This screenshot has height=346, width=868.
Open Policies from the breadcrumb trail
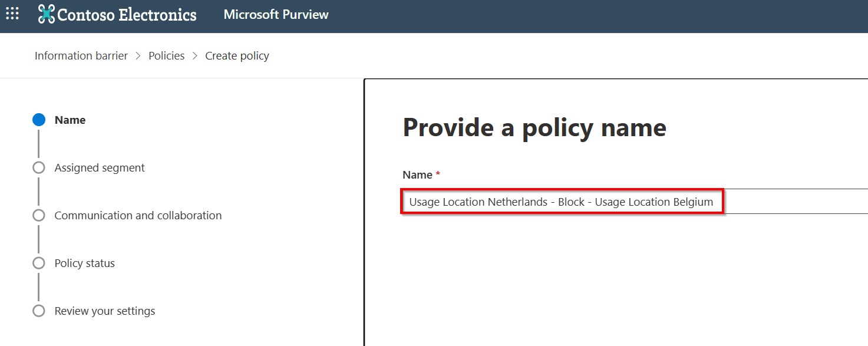[166, 55]
